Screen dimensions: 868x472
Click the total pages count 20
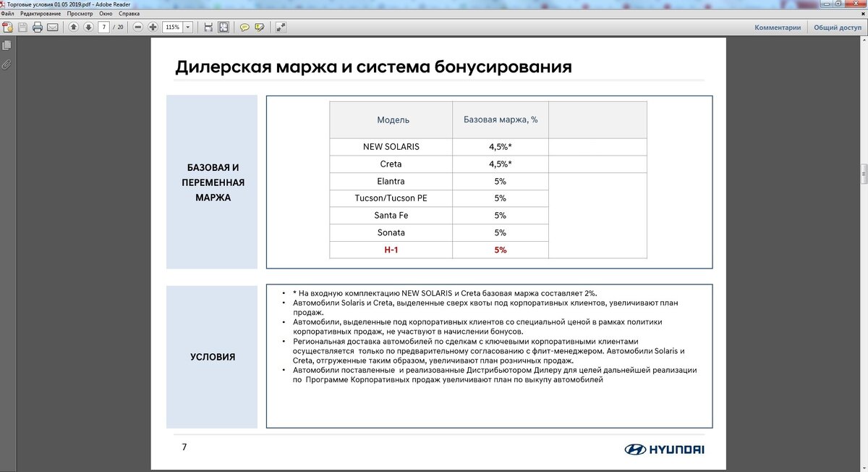pos(120,28)
